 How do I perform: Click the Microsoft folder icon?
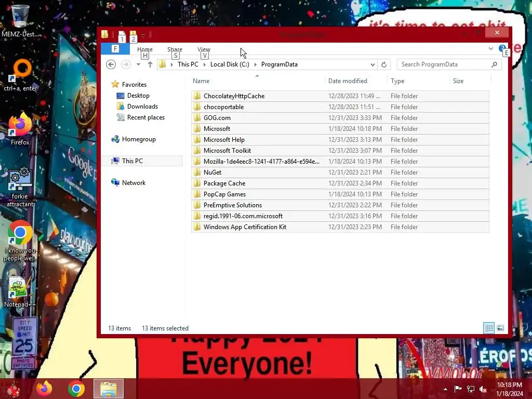[x=197, y=129]
